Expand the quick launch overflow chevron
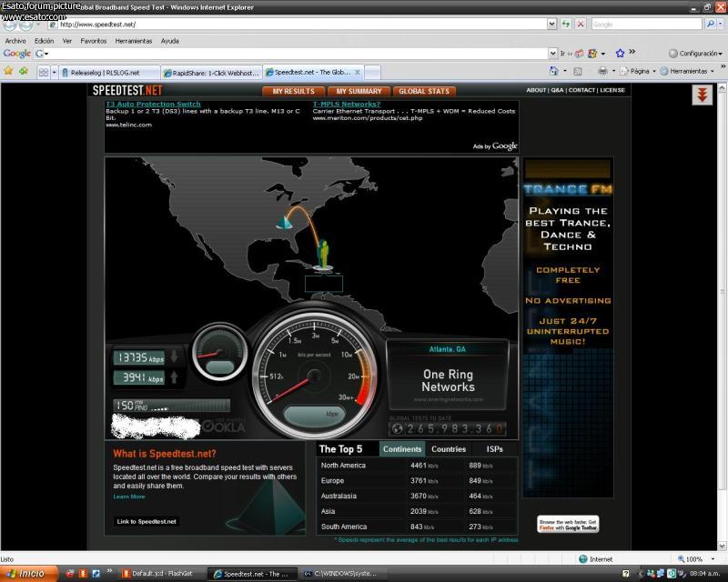Viewport: 728px width, 582px height. click(x=109, y=571)
